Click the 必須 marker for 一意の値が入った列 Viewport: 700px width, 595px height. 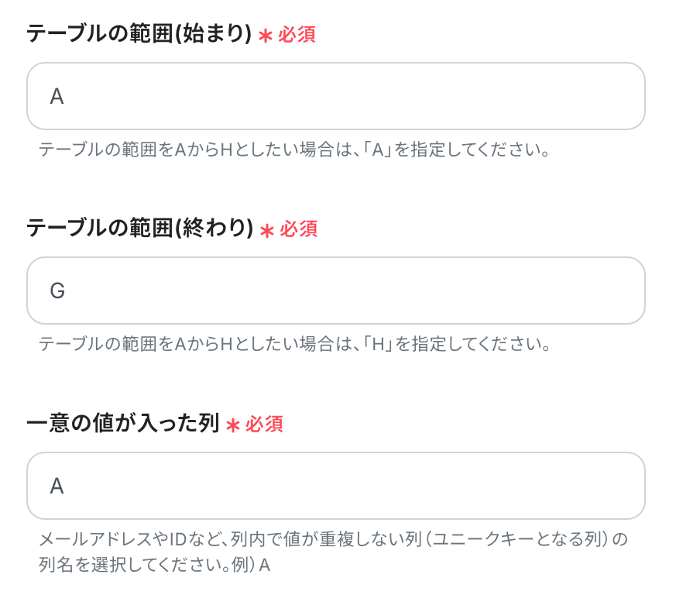pos(264,424)
